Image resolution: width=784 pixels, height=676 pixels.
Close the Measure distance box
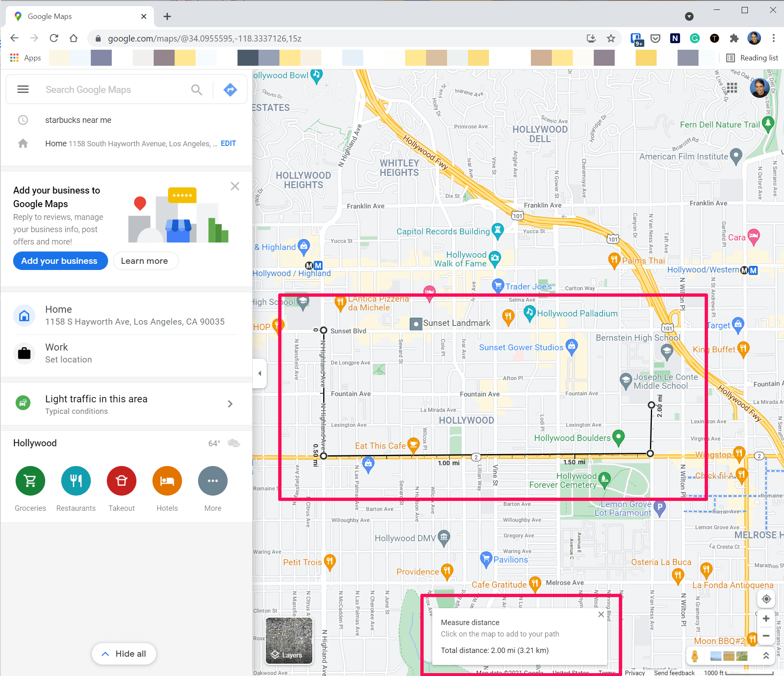pos(601,614)
